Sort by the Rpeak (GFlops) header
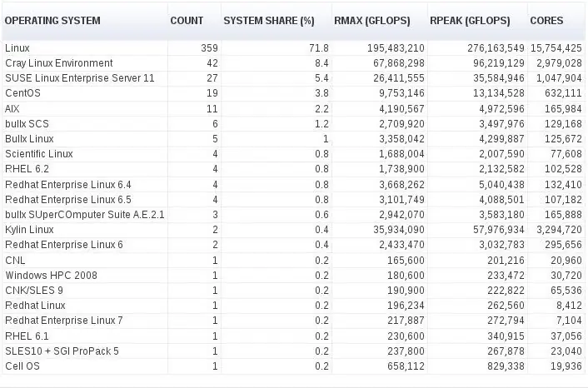This screenshot has height=388, width=588. tap(470, 21)
